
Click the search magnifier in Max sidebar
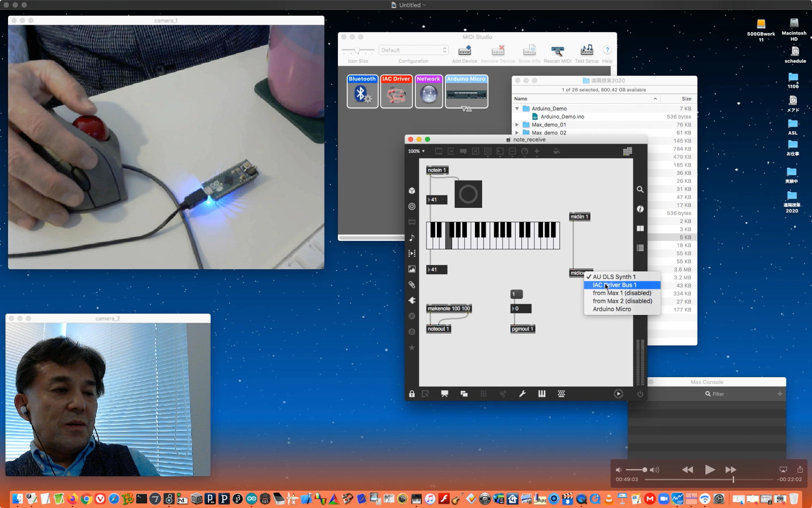(x=640, y=189)
